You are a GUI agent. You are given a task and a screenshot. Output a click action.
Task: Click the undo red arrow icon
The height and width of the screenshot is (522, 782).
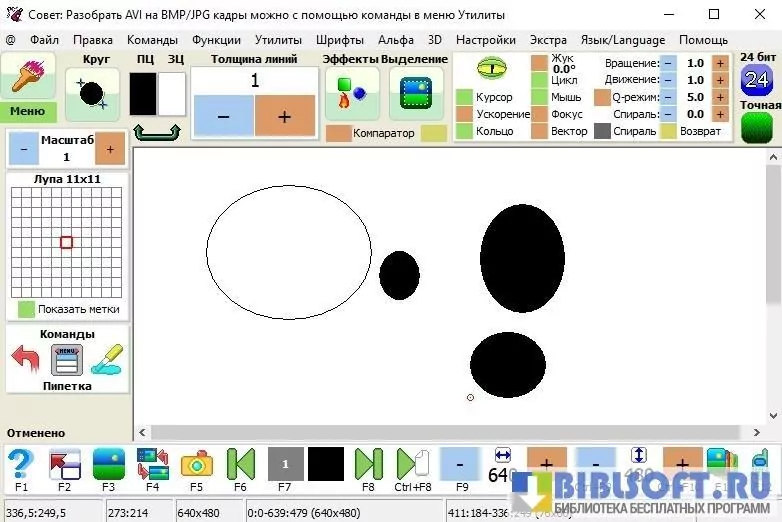pyautogui.click(x=26, y=358)
